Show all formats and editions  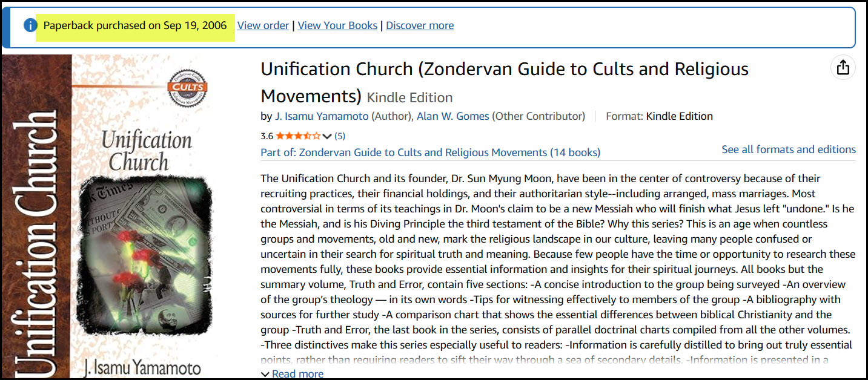788,149
